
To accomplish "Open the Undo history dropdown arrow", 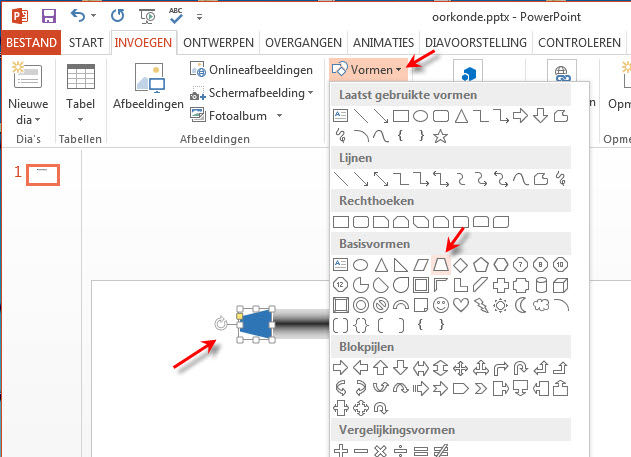I will 93,16.
